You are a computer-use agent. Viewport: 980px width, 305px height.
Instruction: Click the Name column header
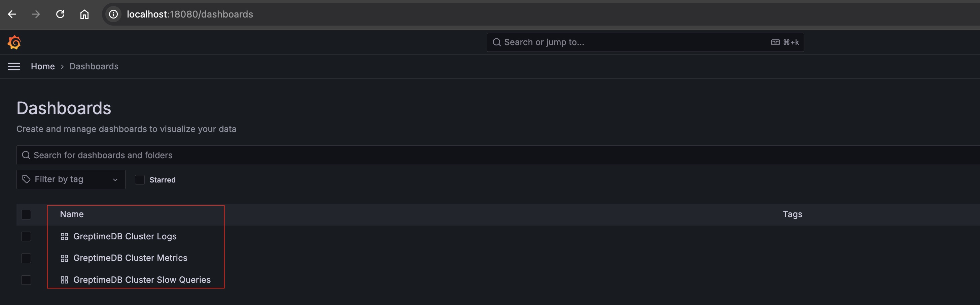[x=72, y=214]
